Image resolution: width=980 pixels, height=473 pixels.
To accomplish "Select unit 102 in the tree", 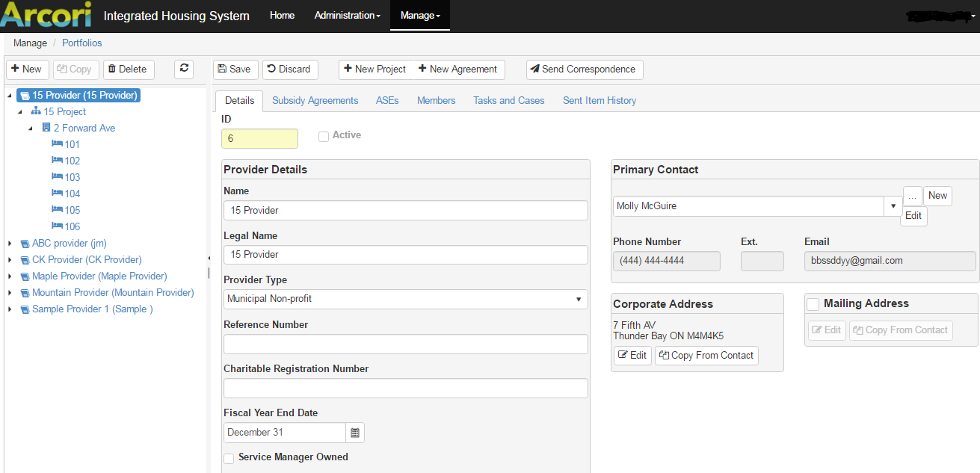I will pyautogui.click(x=73, y=161).
